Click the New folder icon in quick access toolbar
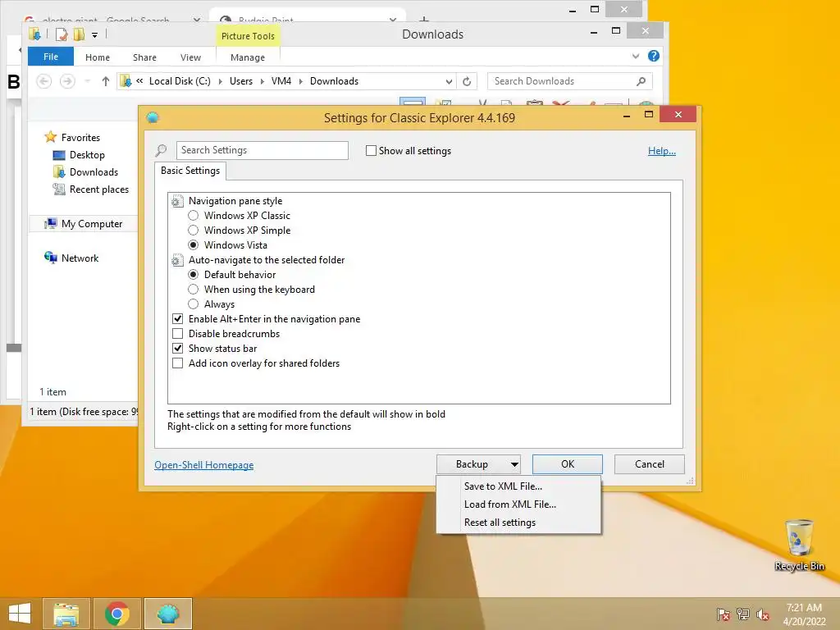 point(80,34)
